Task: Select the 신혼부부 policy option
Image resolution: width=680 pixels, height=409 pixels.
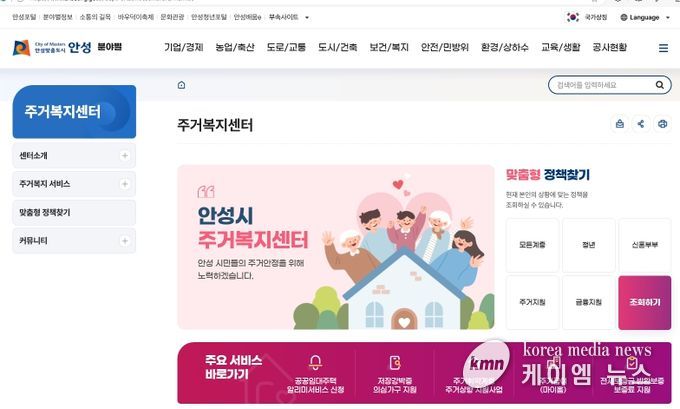Action: pos(644,245)
